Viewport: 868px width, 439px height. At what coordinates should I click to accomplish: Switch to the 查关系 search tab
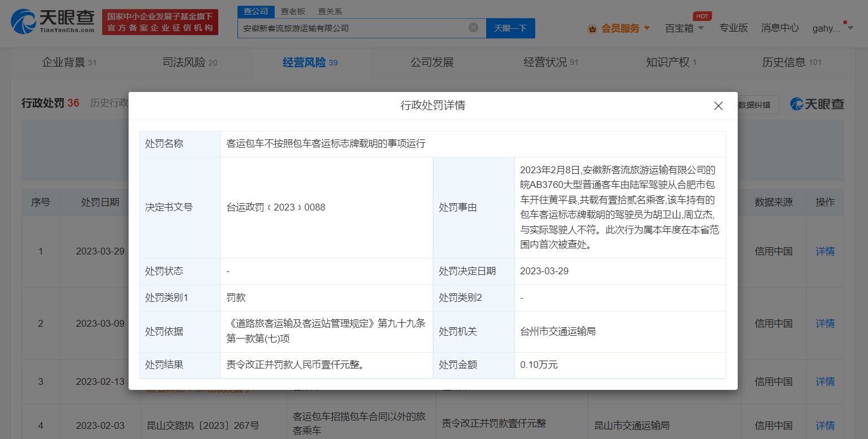pos(331,11)
